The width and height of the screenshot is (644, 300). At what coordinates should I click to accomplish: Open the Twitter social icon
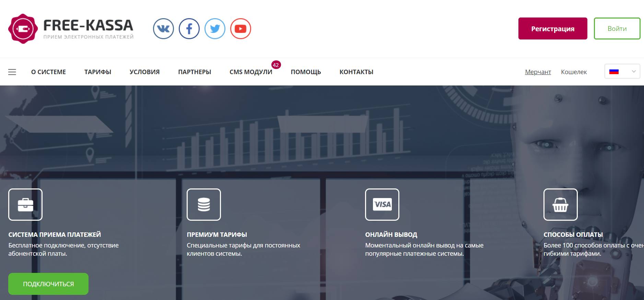click(215, 28)
